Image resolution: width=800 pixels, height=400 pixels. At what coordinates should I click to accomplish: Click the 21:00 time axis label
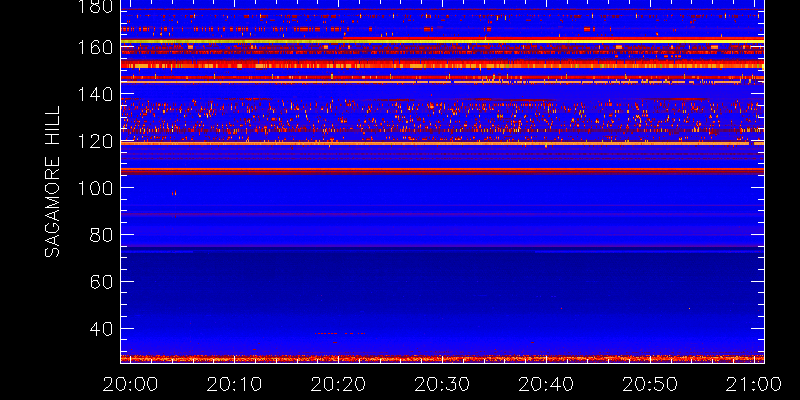coord(755,384)
